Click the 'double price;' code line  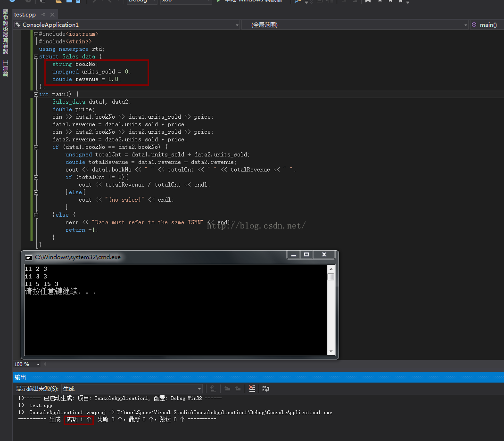click(73, 109)
